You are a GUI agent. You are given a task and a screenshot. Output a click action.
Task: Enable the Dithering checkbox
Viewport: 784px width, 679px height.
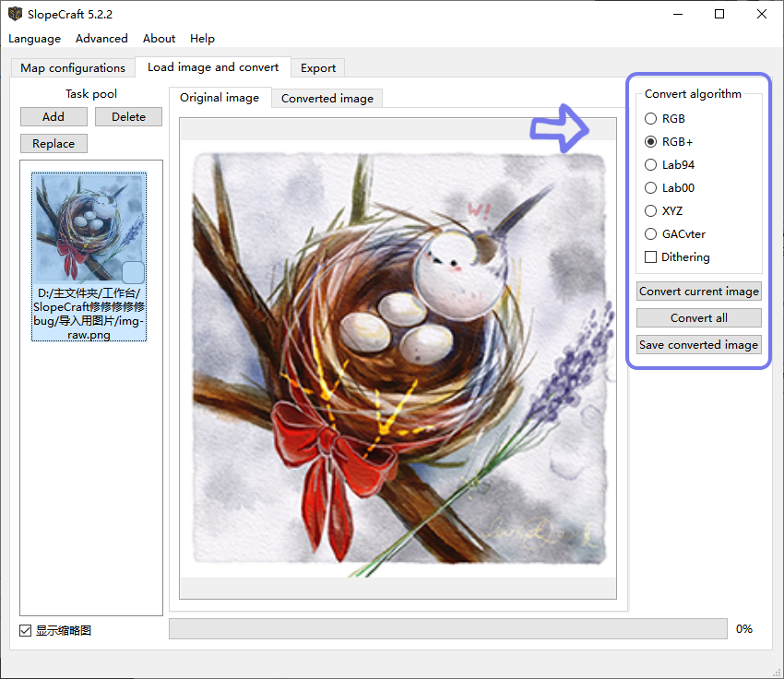[651, 257]
